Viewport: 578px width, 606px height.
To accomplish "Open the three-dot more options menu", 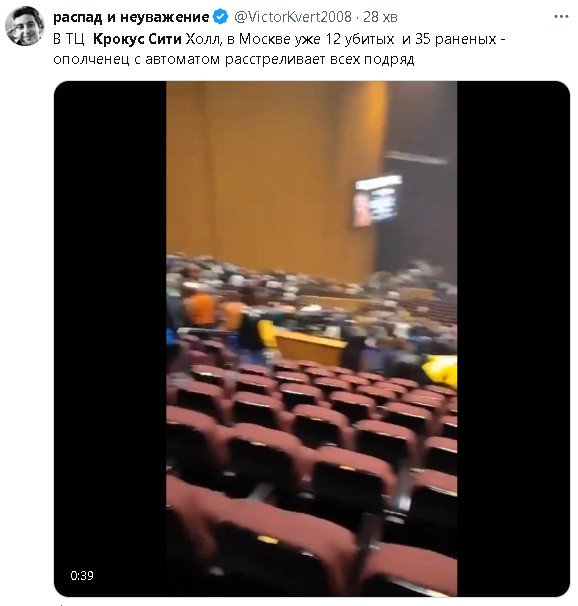I will (x=561, y=17).
